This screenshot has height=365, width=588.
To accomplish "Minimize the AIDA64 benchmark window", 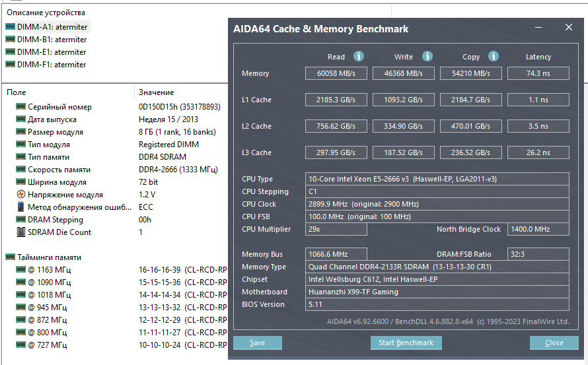I will (x=538, y=27).
